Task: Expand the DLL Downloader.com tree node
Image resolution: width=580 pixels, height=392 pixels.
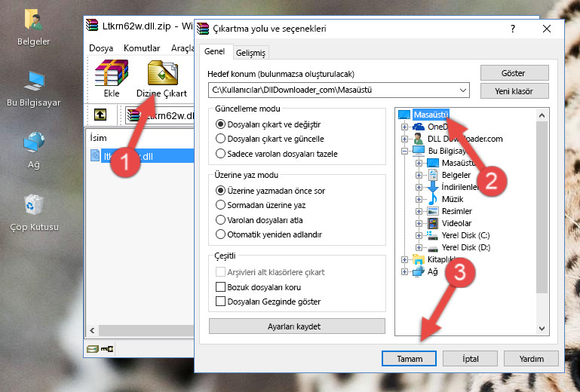Action: 404,139
